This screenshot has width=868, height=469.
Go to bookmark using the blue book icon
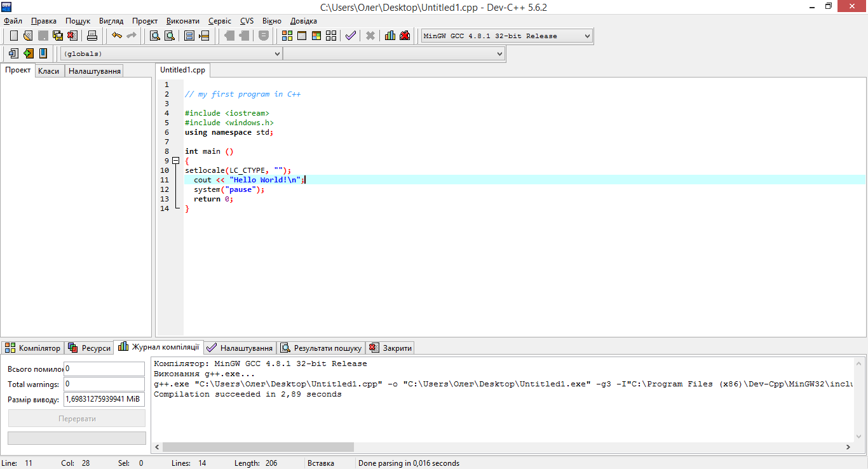43,53
